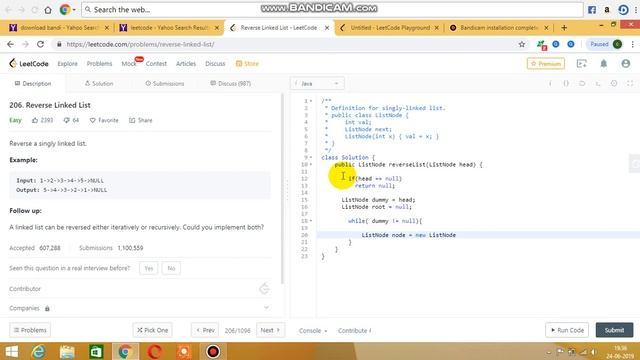The image size is (640, 360).
Task: Click the Submit button
Action: [x=614, y=330]
